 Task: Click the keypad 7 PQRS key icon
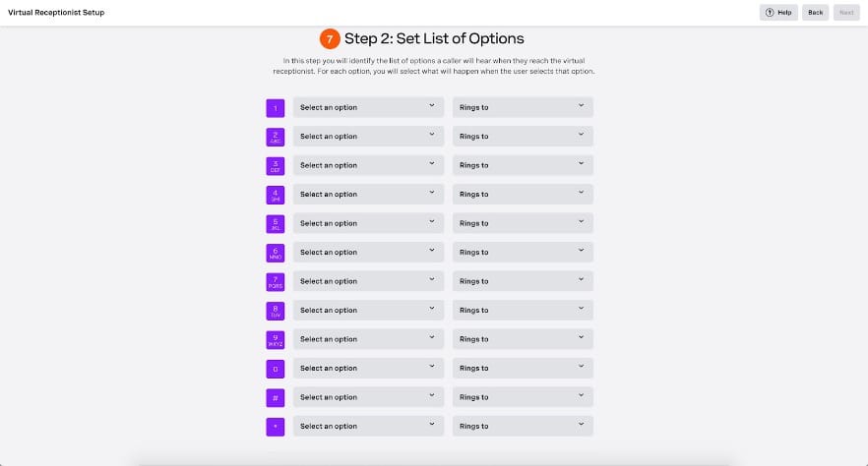(276, 282)
